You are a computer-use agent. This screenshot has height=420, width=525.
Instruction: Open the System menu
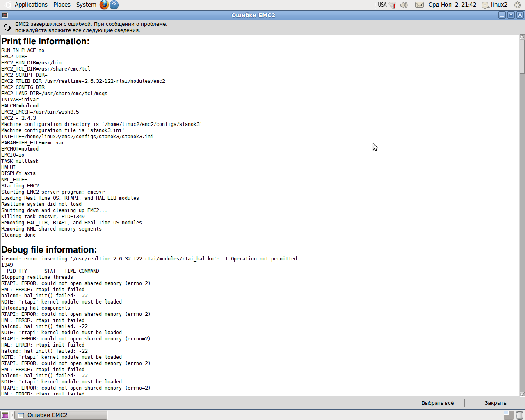[x=86, y=5]
